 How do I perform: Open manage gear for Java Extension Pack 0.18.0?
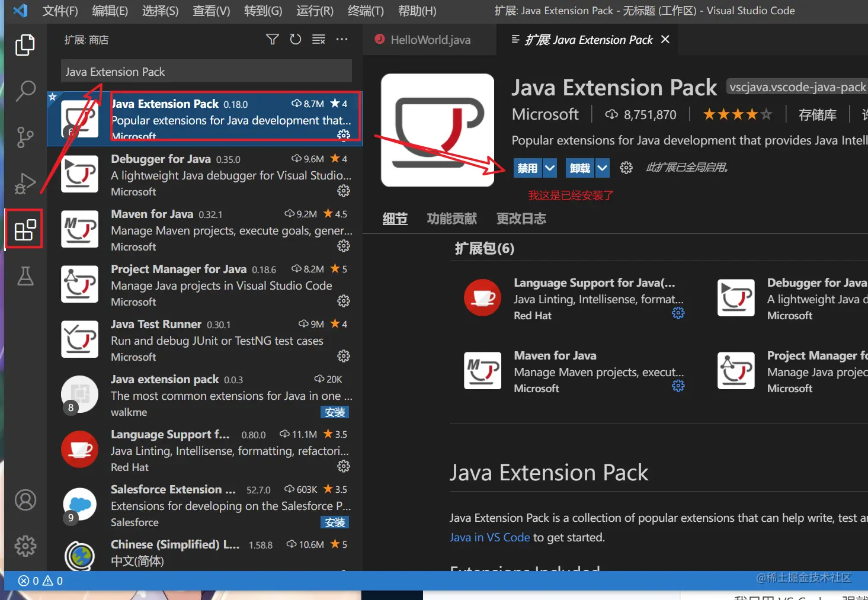point(344,136)
